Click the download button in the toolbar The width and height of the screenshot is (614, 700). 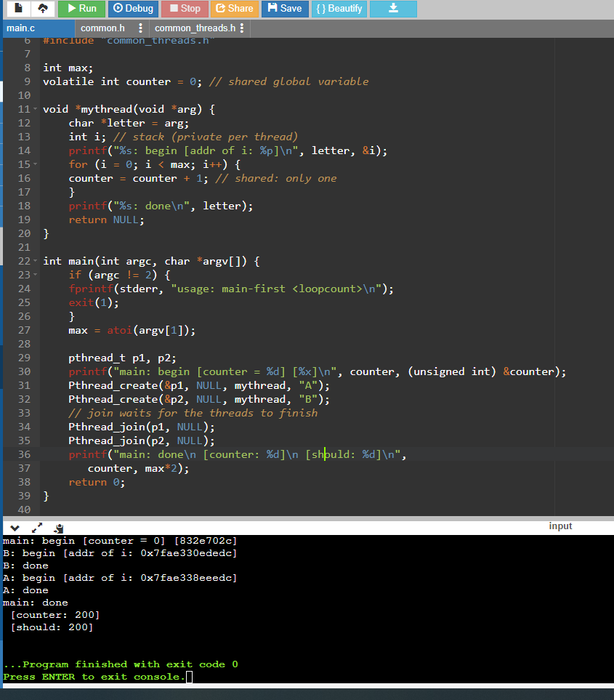coord(393,9)
